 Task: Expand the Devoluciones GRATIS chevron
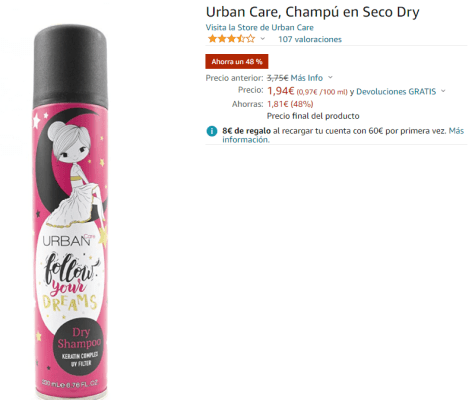pyautogui.click(x=443, y=91)
